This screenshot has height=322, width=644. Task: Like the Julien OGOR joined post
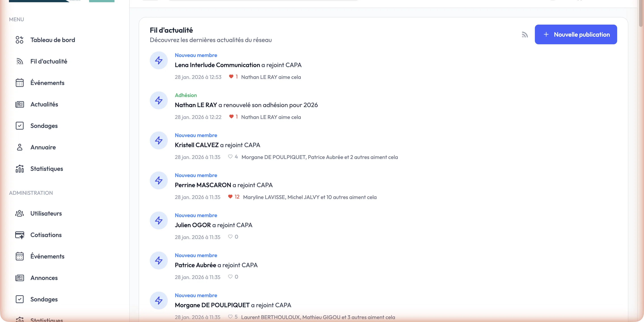click(230, 237)
